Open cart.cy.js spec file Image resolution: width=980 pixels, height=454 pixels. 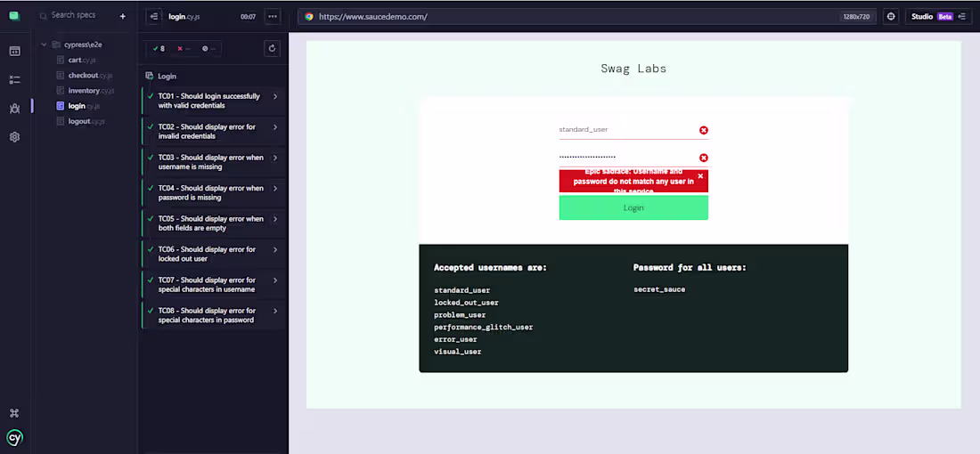click(82, 60)
